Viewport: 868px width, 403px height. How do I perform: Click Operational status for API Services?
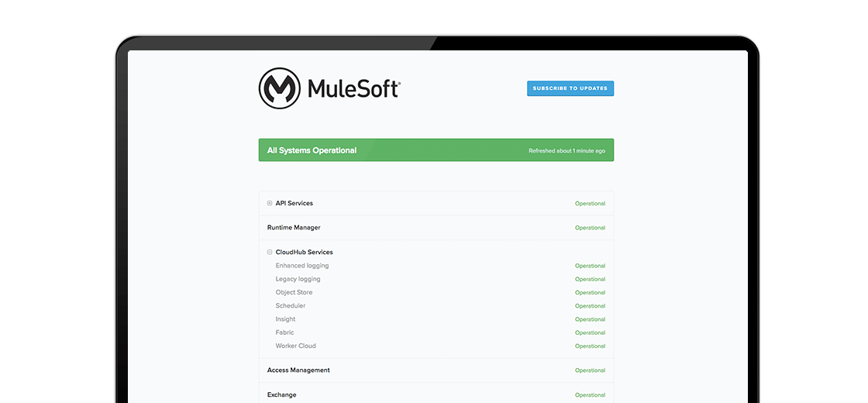[x=590, y=204]
